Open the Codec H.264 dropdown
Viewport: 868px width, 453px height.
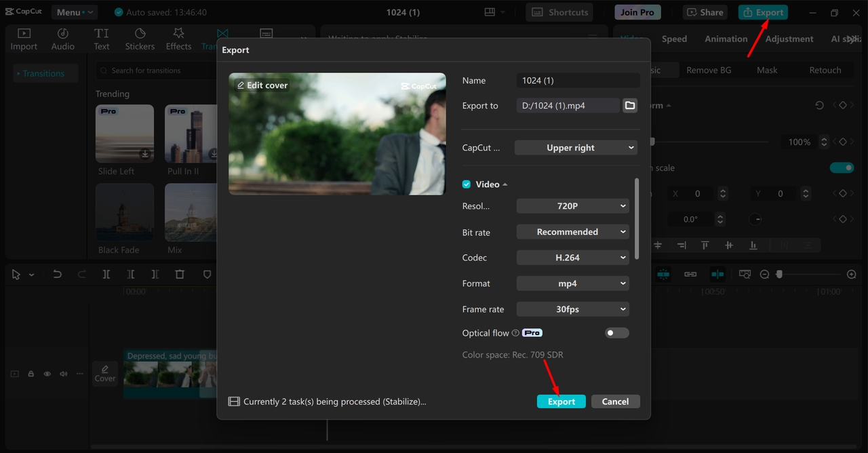pyautogui.click(x=573, y=258)
